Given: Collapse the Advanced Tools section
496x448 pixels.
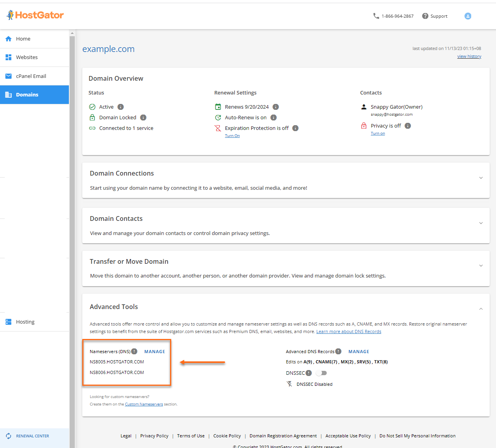Looking at the screenshot, I should [481, 309].
